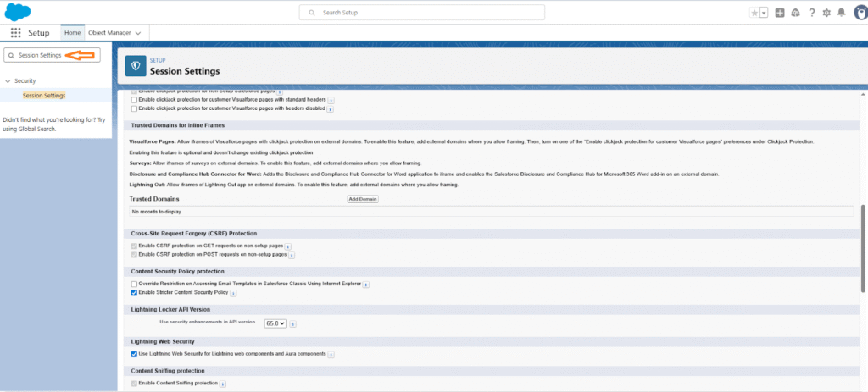The height and width of the screenshot is (392, 868).
Task: Uncheck Enable Stricter Content Security Policy
Action: [x=134, y=292]
